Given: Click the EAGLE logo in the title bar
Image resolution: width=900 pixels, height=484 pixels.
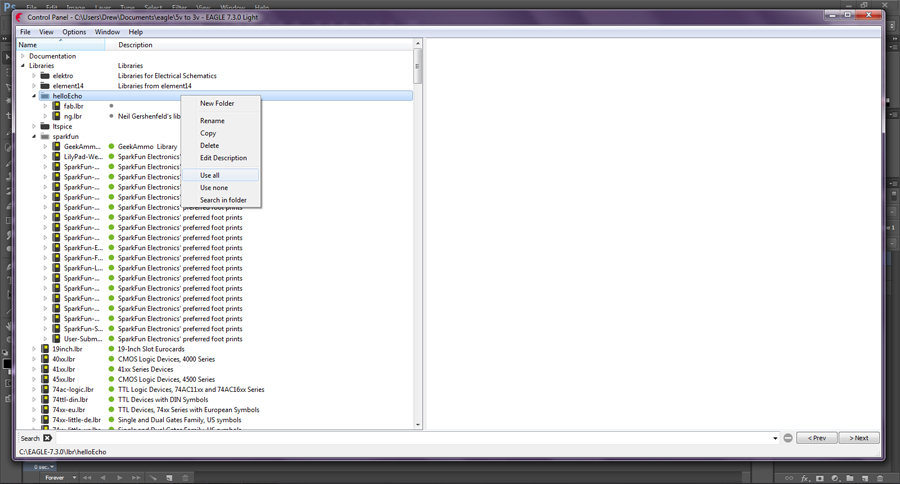Looking at the screenshot, I should (x=20, y=17).
